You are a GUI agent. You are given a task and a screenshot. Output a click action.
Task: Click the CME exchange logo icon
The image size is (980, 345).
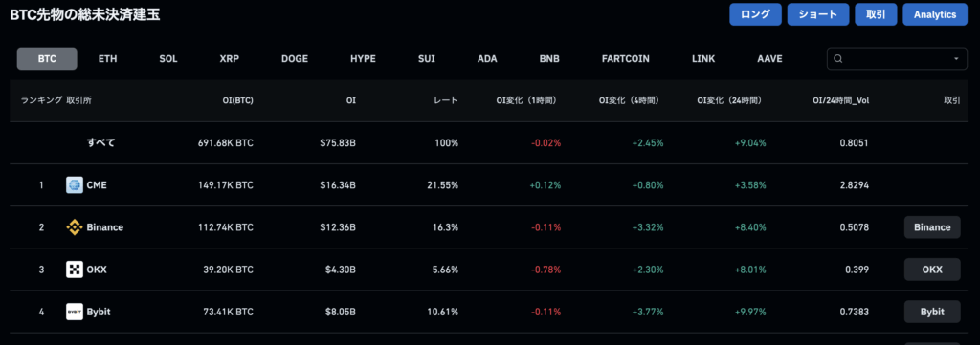[75, 185]
